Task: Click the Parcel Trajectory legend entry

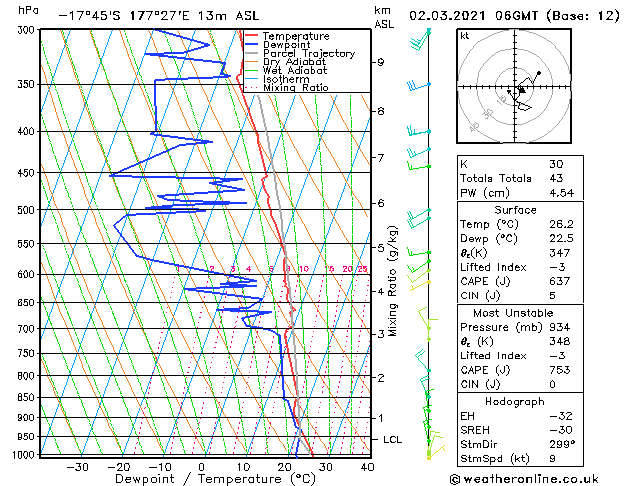Action: point(300,53)
